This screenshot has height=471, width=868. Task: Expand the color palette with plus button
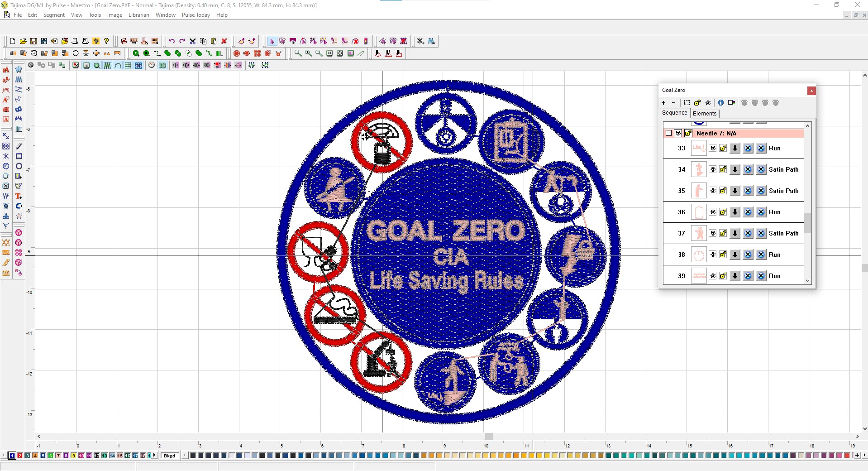point(857,455)
